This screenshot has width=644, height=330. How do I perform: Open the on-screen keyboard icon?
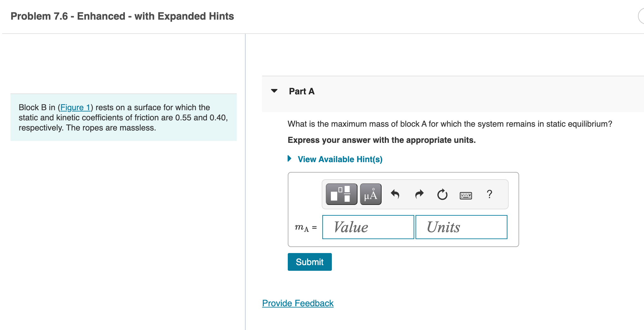click(465, 195)
